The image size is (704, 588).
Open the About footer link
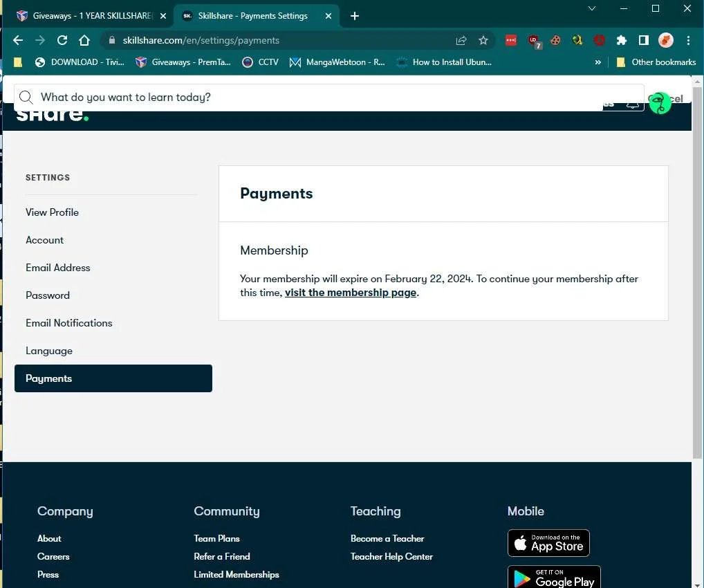pos(49,538)
